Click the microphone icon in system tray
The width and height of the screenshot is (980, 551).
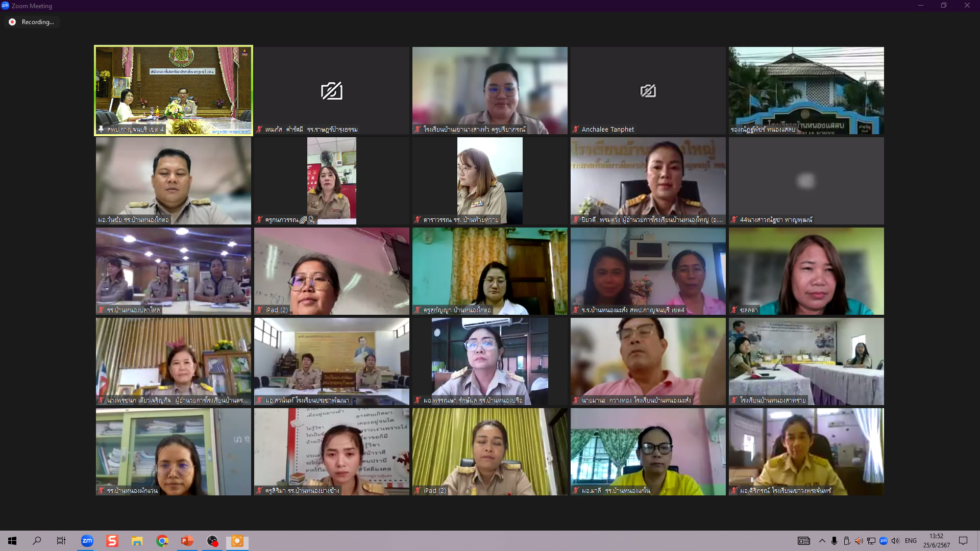[x=834, y=541]
